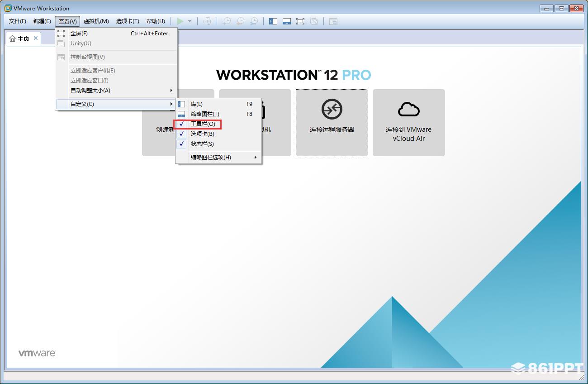Open the 文件(F) menu

(18, 21)
